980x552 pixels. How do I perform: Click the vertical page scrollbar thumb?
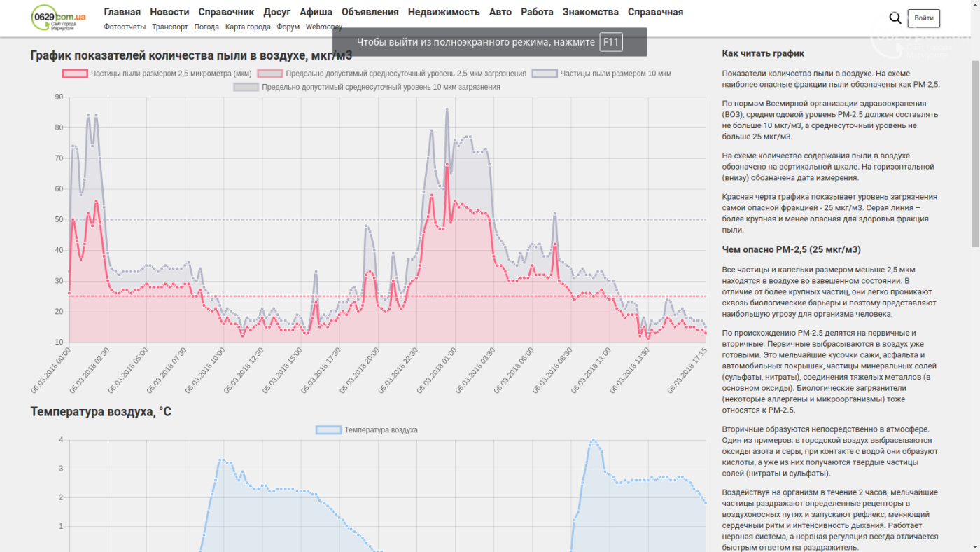(x=975, y=153)
